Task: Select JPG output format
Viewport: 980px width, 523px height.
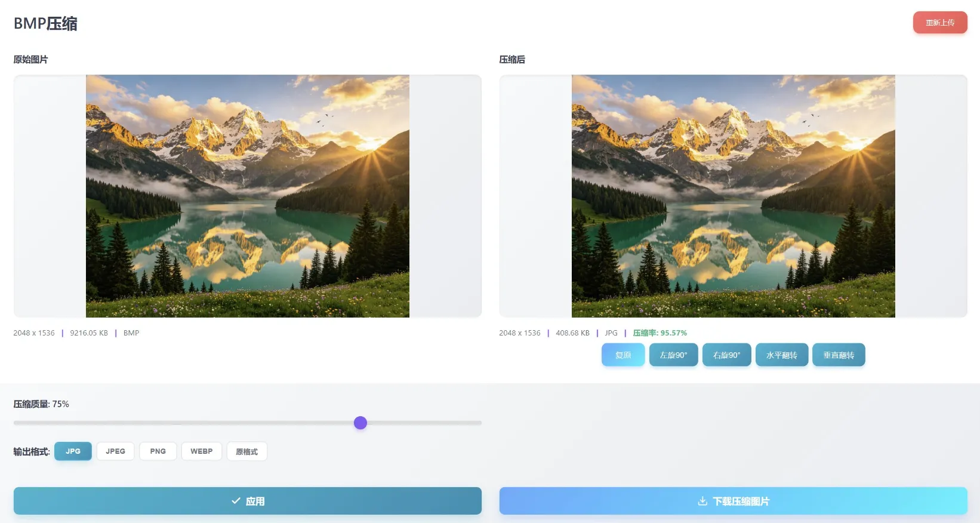Action: [x=73, y=451]
